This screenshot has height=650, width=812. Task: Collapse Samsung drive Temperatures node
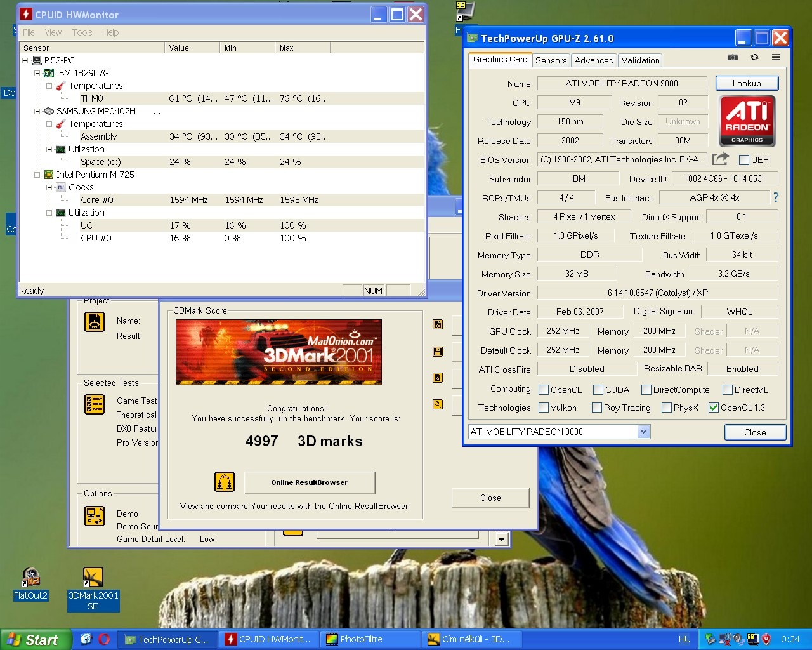49,124
